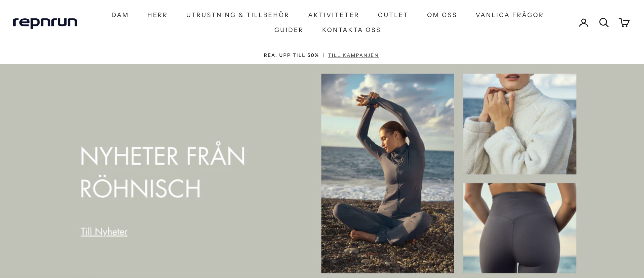Click the Till Nyheter link

point(104,232)
